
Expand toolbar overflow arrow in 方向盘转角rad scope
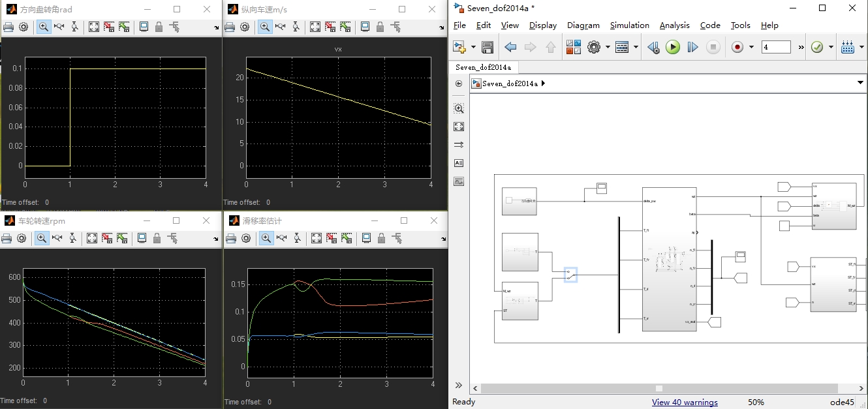coord(216,28)
